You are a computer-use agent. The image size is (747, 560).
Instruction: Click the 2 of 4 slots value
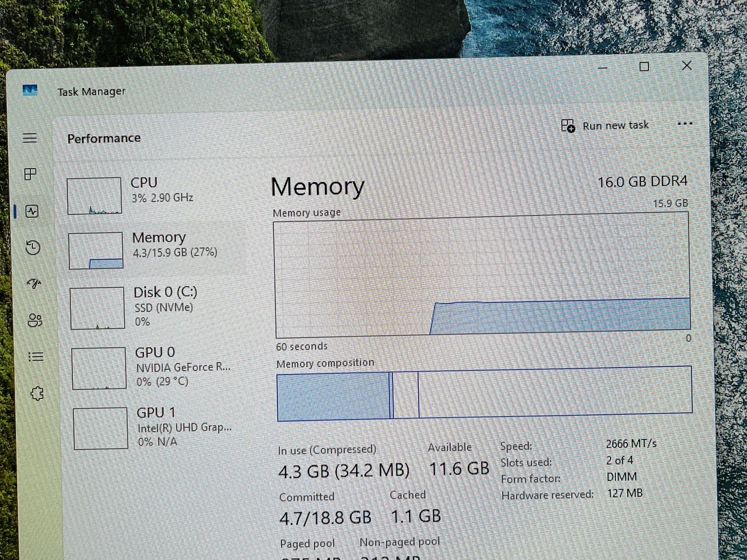(619, 460)
